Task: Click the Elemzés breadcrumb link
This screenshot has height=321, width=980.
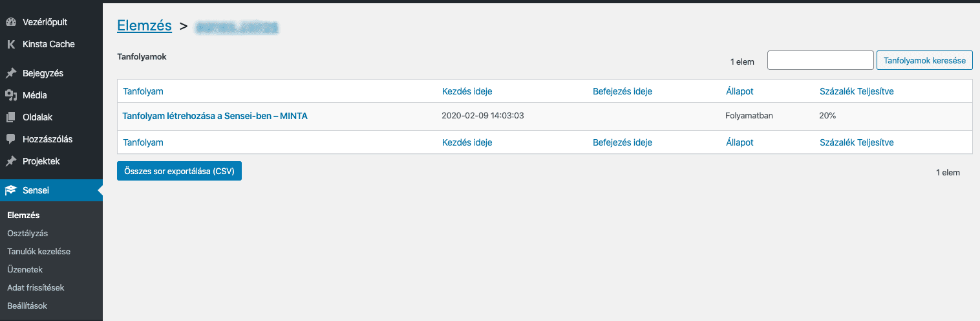Action: pos(144,26)
